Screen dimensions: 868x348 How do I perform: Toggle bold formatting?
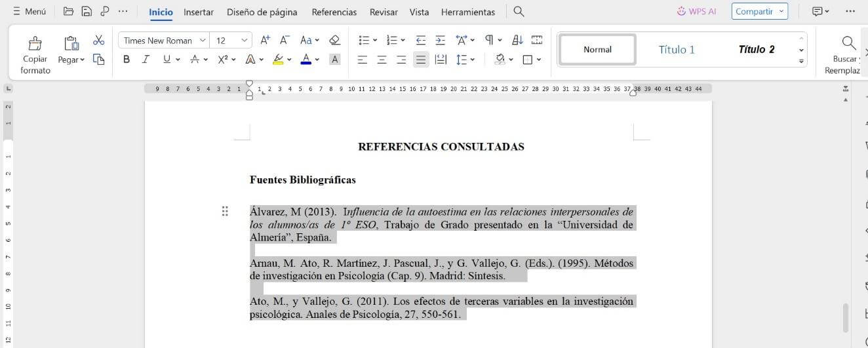pyautogui.click(x=127, y=60)
